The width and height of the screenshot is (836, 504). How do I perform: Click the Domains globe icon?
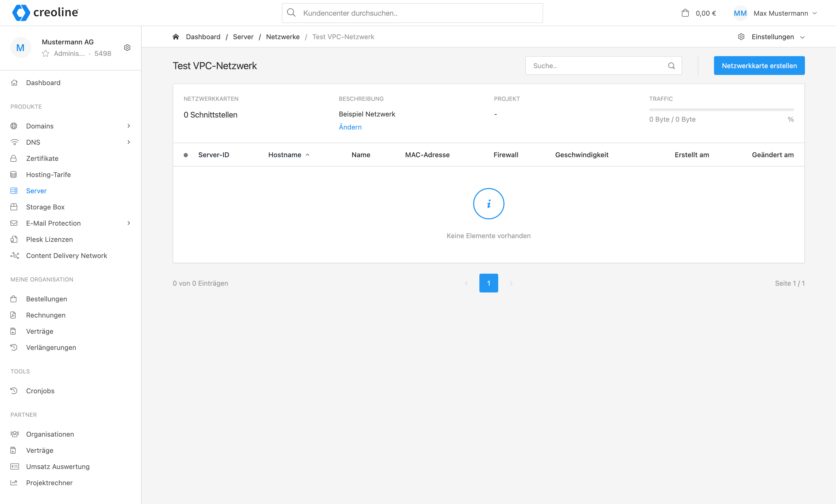click(14, 126)
